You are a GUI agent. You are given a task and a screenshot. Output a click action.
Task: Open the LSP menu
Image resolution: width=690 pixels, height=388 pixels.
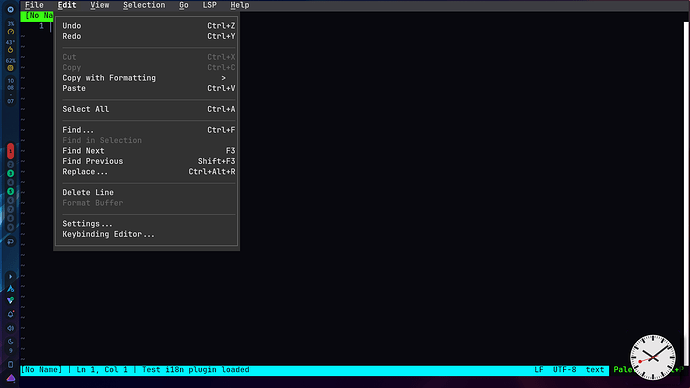(209, 5)
